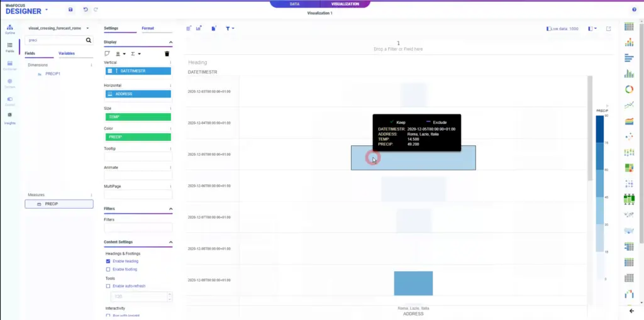This screenshot has width=644, height=320.
Task: Switch to the Format tab
Action: coord(148,28)
